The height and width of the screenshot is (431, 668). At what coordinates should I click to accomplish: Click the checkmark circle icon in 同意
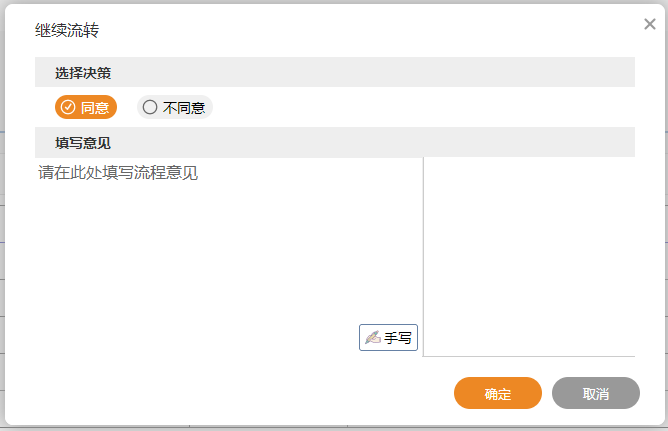point(68,107)
